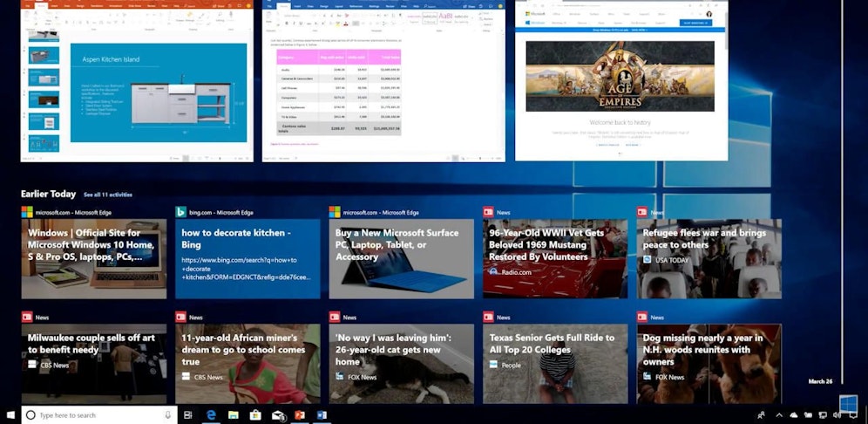Click the Cortana microphone icon
The height and width of the screenshot is (424, 868).
click(x=169, y=415)
